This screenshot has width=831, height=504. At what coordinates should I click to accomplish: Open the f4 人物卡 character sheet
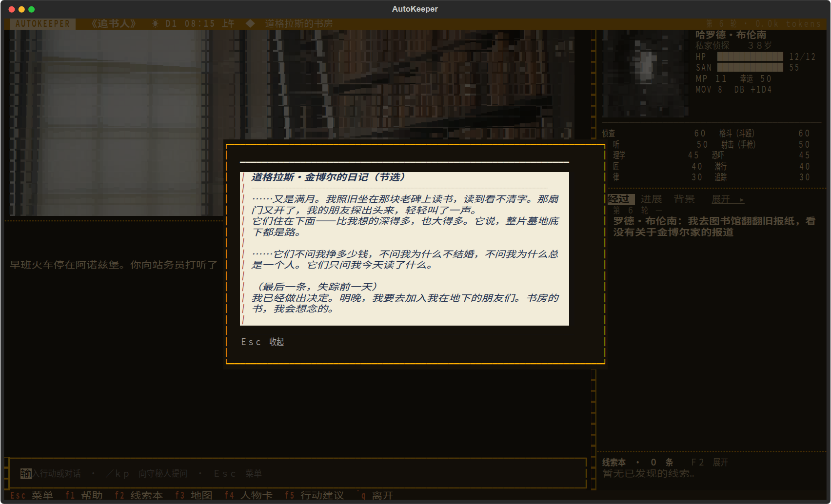(248, 495)
